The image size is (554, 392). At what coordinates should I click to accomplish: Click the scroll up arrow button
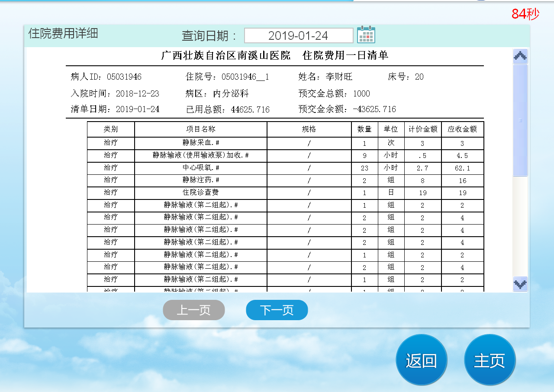pyautogui.click(x=520, y=56)
